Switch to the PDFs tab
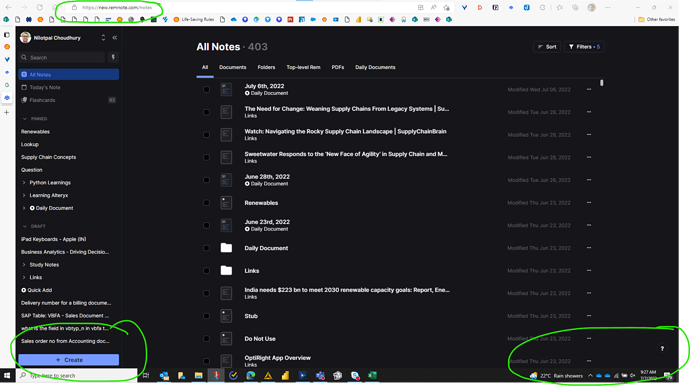 click(338, 67)
